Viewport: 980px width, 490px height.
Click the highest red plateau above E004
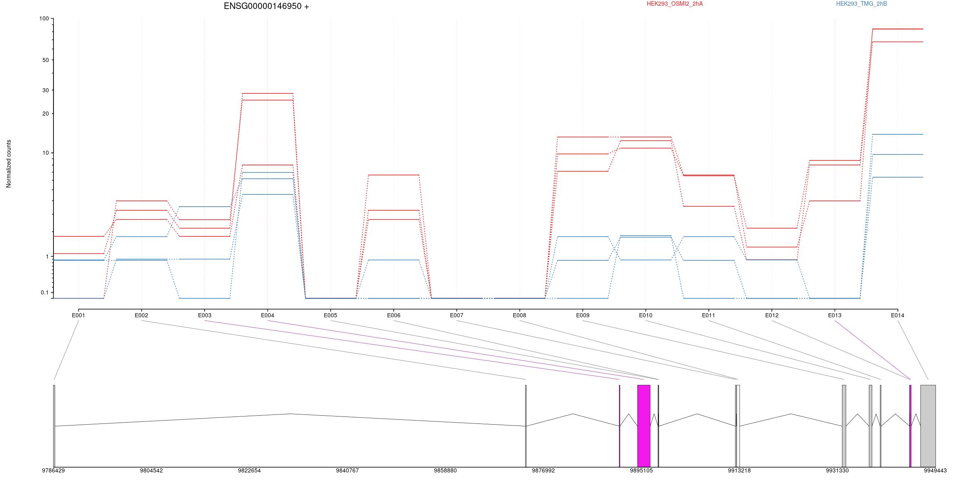[267, 94]
